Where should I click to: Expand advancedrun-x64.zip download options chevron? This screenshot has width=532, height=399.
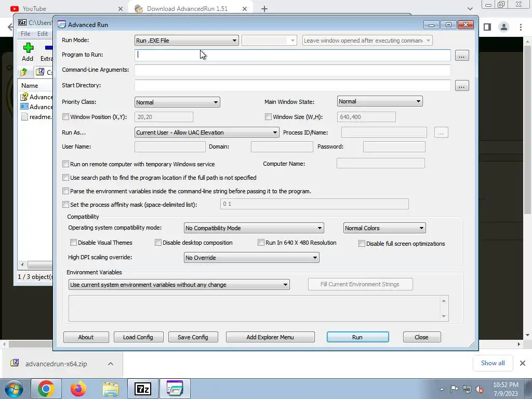(x=111, y=364)
